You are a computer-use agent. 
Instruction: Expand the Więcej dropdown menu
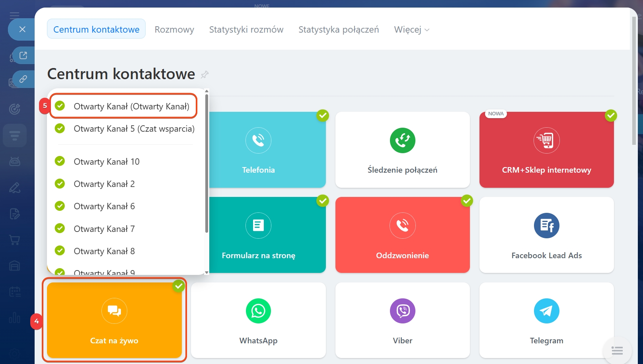411,29
